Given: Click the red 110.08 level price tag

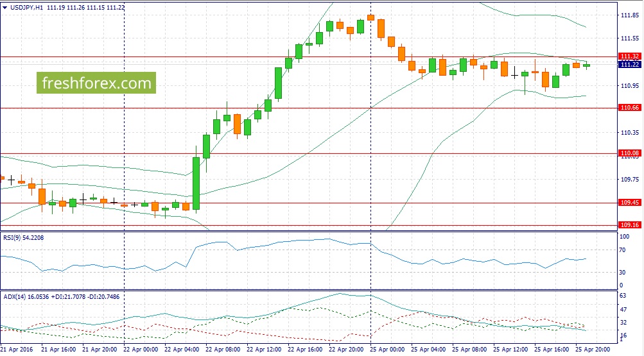Looking at the screenshot, I should pyautogui.click(x=629, y=153).
